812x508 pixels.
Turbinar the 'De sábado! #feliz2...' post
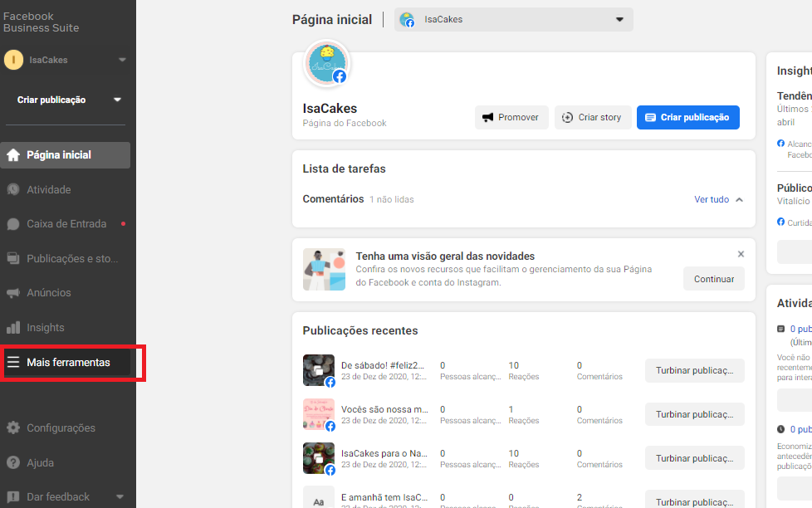click(694, 371)
